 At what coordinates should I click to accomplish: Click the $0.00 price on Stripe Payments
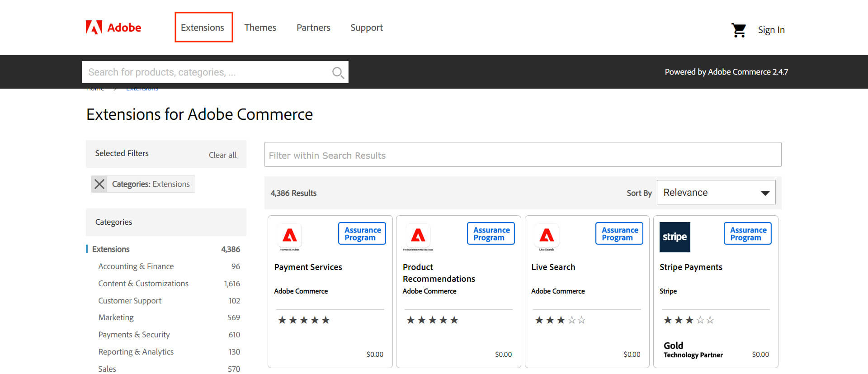click(760, 355)
